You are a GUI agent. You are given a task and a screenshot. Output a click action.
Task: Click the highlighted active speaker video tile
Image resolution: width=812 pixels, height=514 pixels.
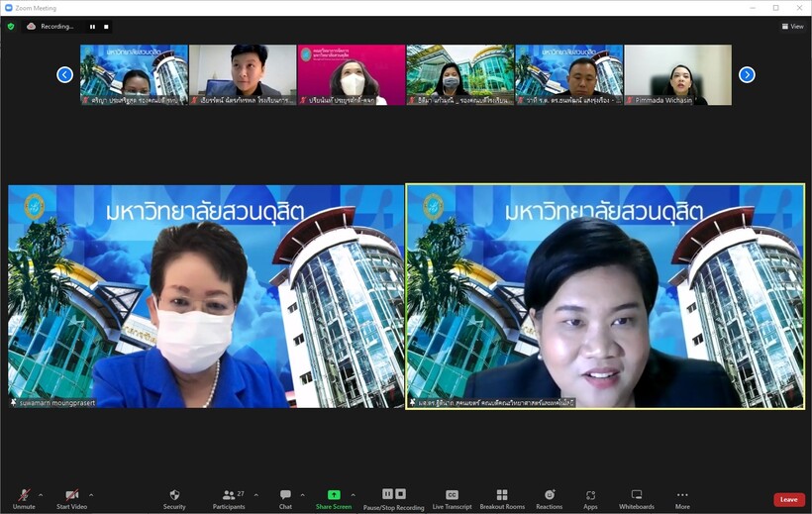[605, 296]
